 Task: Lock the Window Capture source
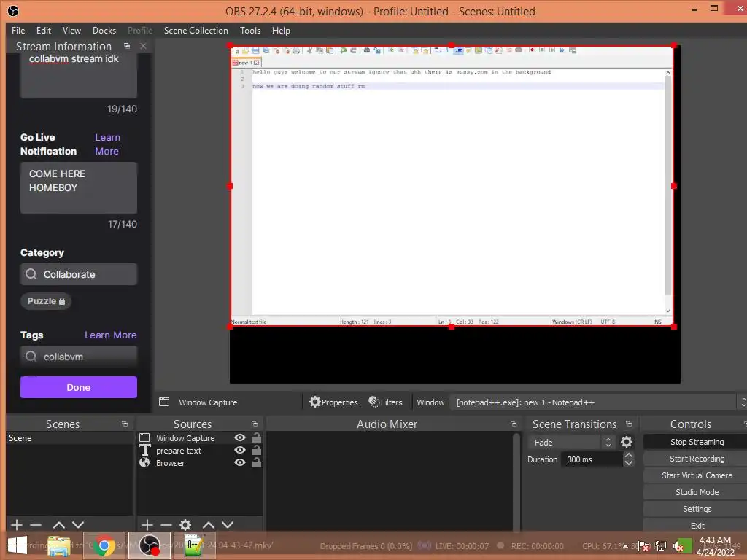(x=256, y=437)
